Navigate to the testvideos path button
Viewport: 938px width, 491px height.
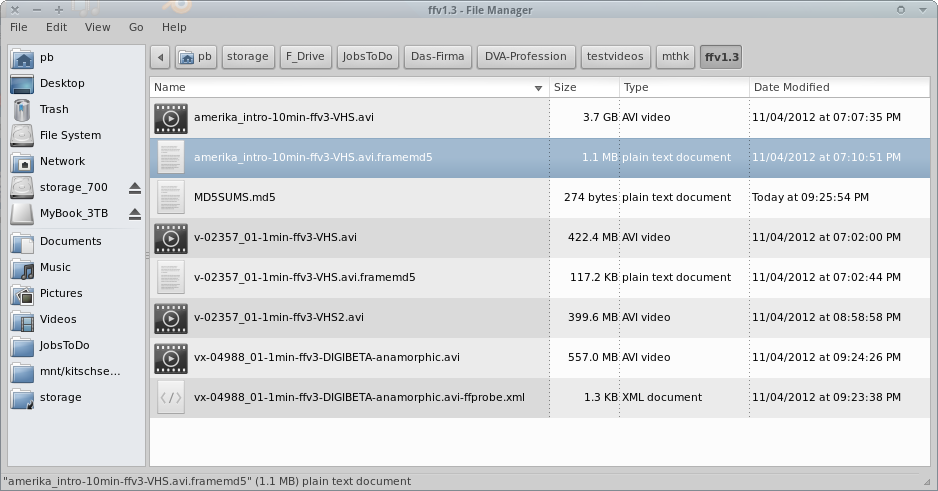click(615, 57)
